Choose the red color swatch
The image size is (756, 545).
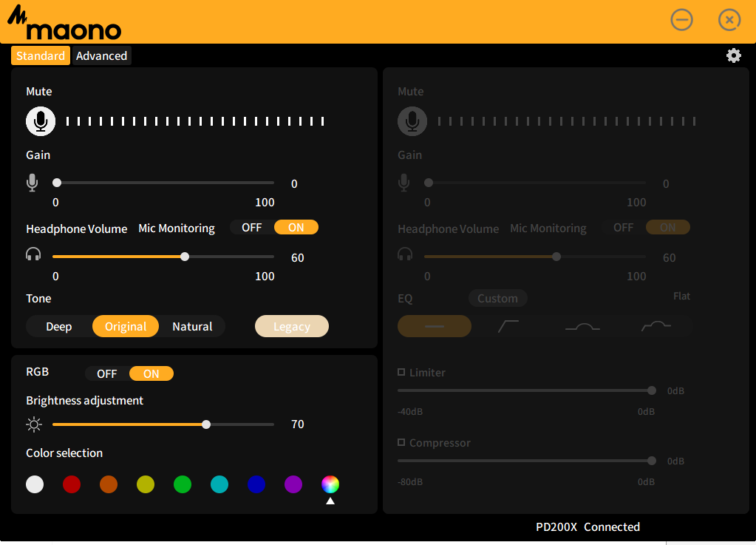click(72, 484)
